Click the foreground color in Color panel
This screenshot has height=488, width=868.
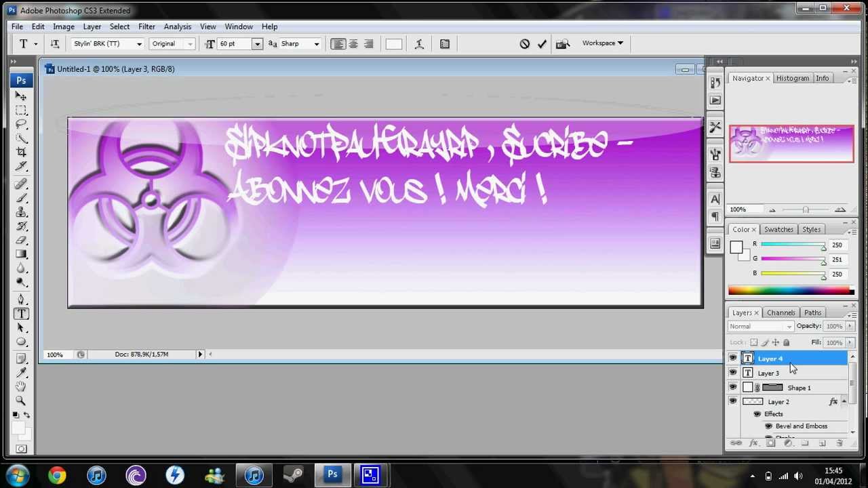coord(736,247)
